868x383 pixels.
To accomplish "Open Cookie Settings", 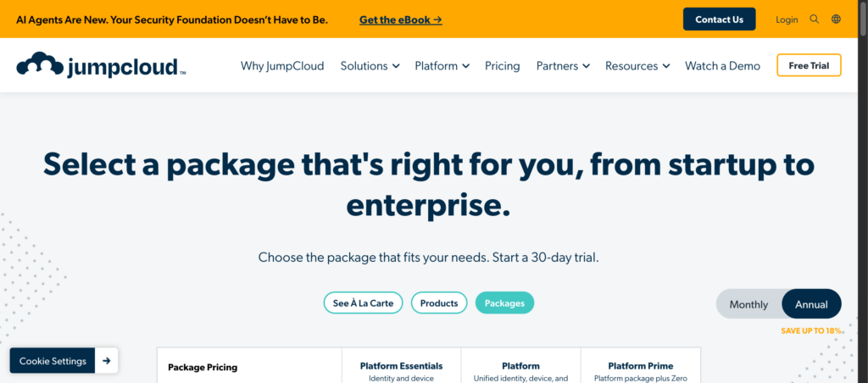I will (53, 361).
